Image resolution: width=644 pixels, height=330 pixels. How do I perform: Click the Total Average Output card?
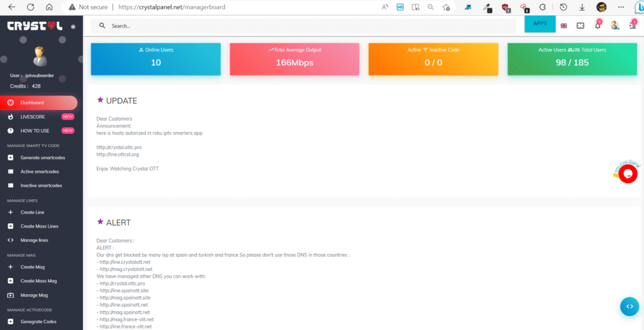tap(294, 59)
